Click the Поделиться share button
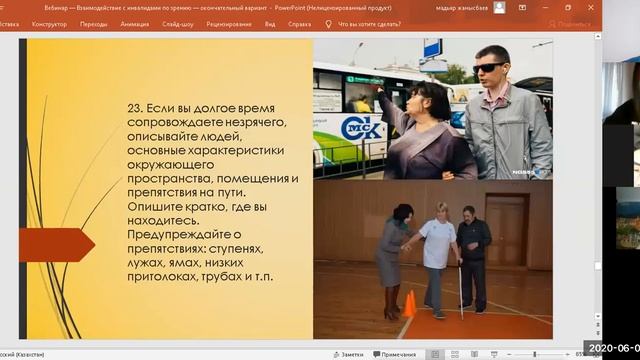 570,24
